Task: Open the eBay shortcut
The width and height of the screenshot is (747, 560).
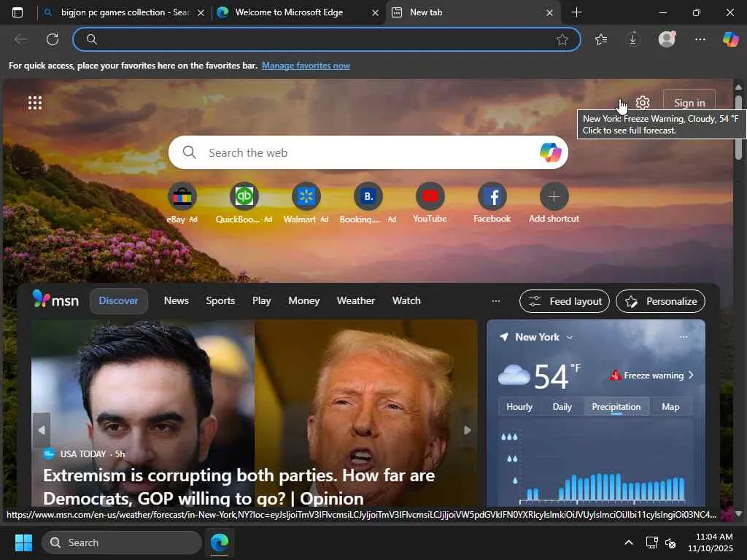Action: coord(182,203)
